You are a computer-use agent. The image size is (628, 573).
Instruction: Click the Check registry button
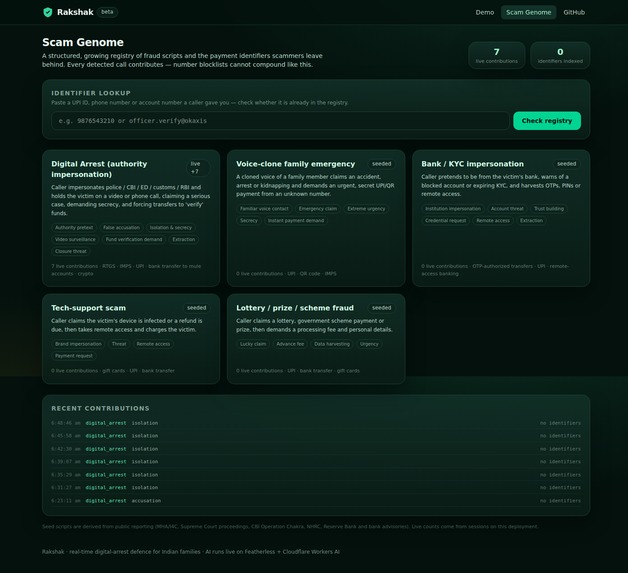tap(547, 121)
